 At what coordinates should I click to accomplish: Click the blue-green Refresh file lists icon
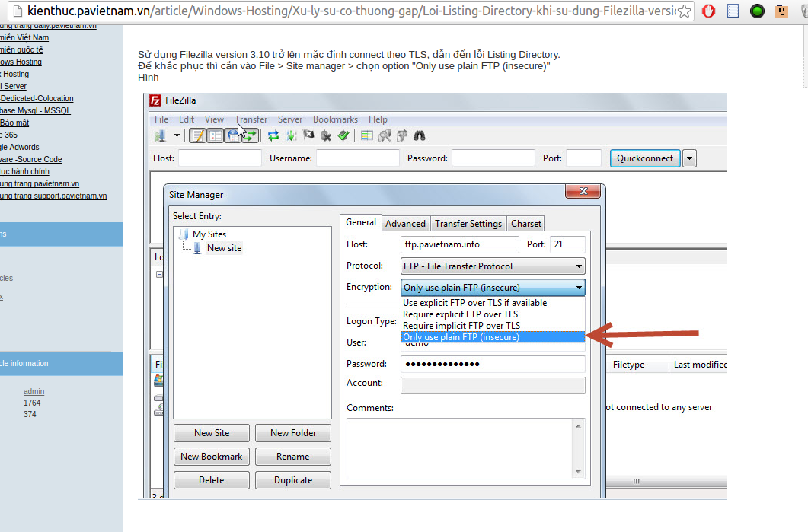[x=273, y=135]
